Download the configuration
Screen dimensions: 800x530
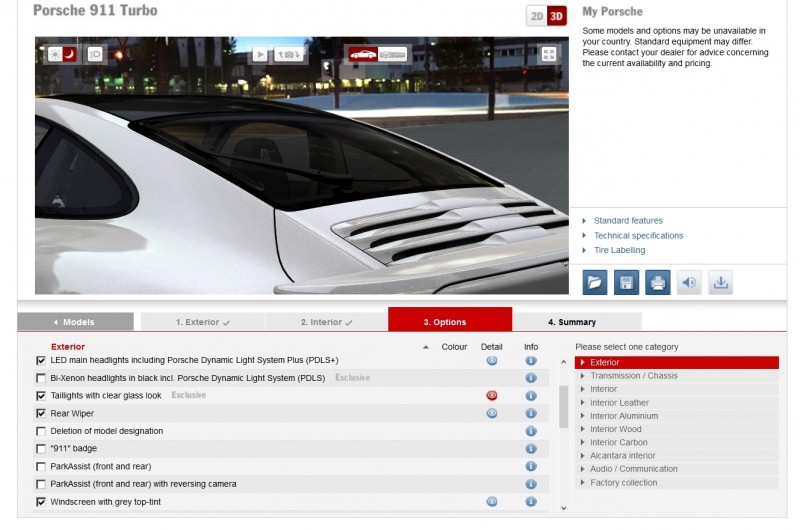click(720, 283)
